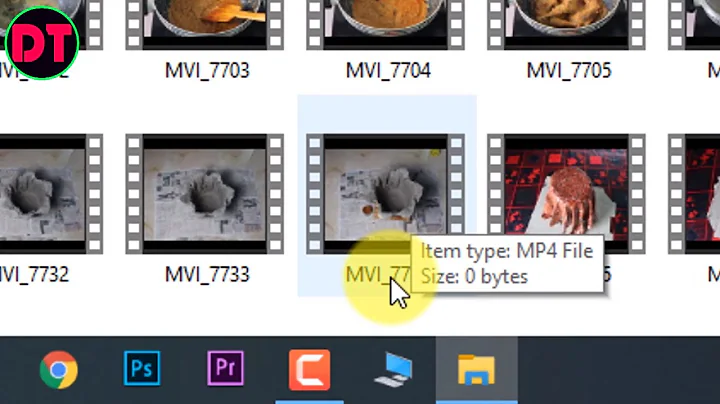
Task: Select the MVI_7703 video thumbnail
Action: (205, 25)
